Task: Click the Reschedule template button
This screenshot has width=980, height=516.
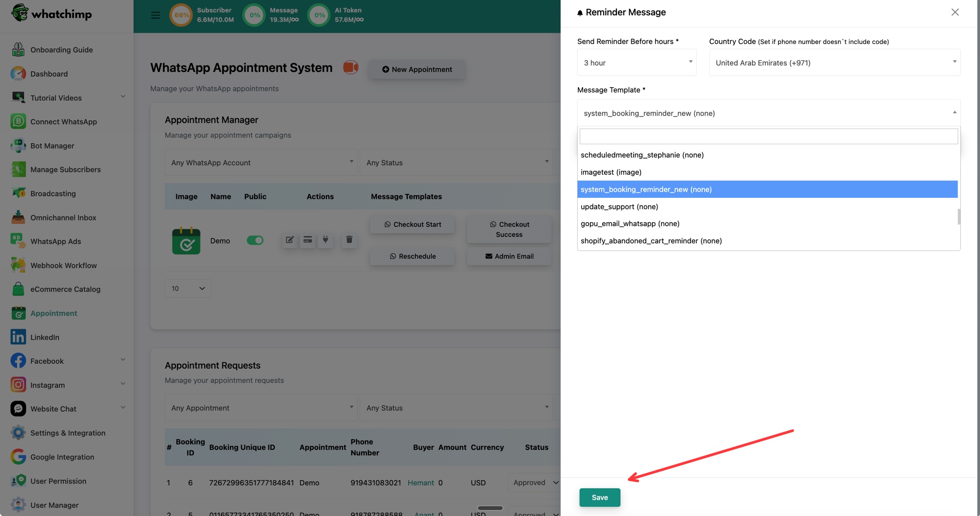Action: [412, 256]
